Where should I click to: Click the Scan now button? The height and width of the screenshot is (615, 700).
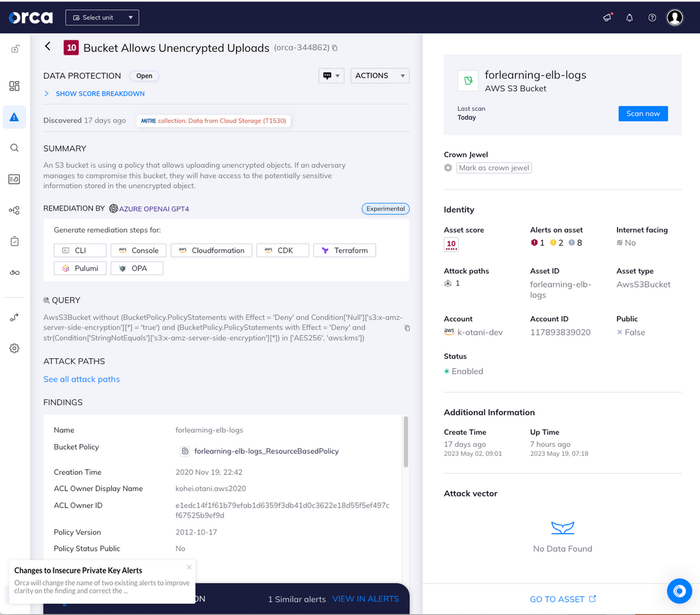tap(643, 114)
